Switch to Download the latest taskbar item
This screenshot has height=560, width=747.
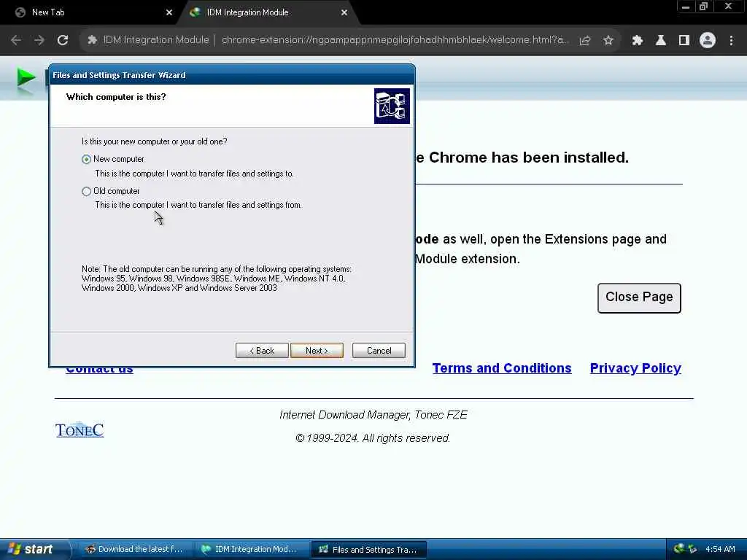point(134,550)
